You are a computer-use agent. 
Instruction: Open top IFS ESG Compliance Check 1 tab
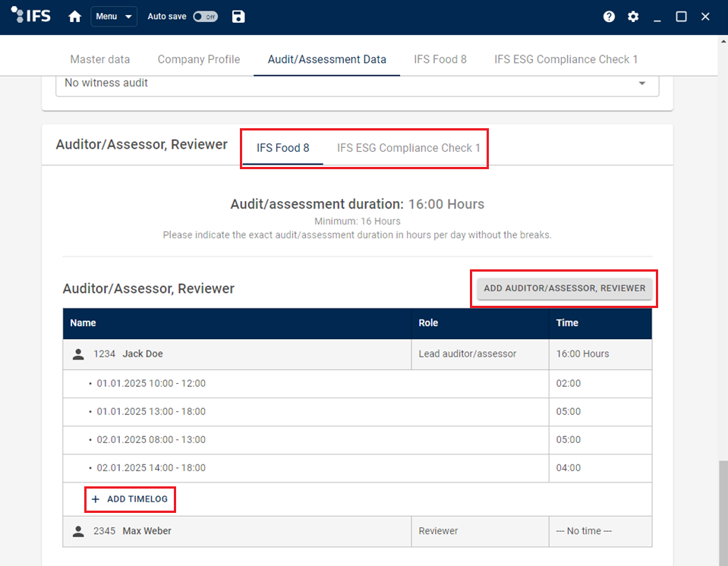tap(566, 59)
